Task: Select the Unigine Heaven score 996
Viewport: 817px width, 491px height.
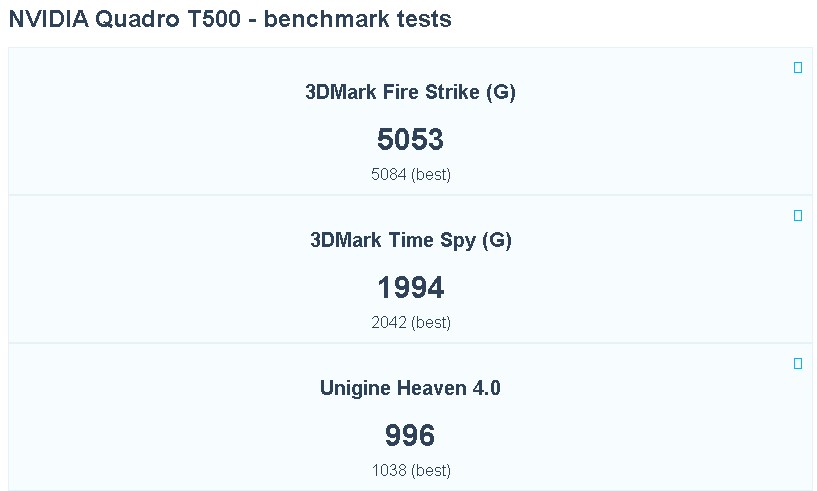Action: coord(410,436)
